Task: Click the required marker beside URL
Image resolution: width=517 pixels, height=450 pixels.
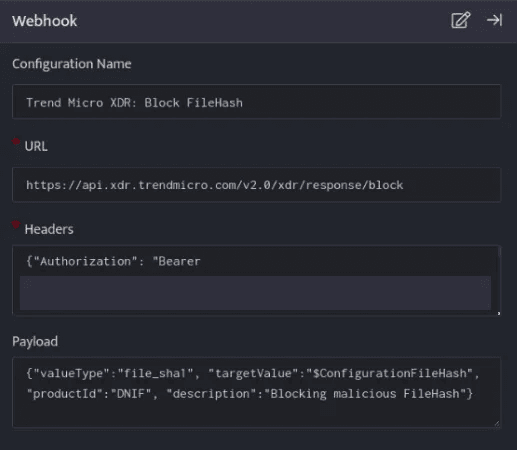Action: tap(16, 142)
